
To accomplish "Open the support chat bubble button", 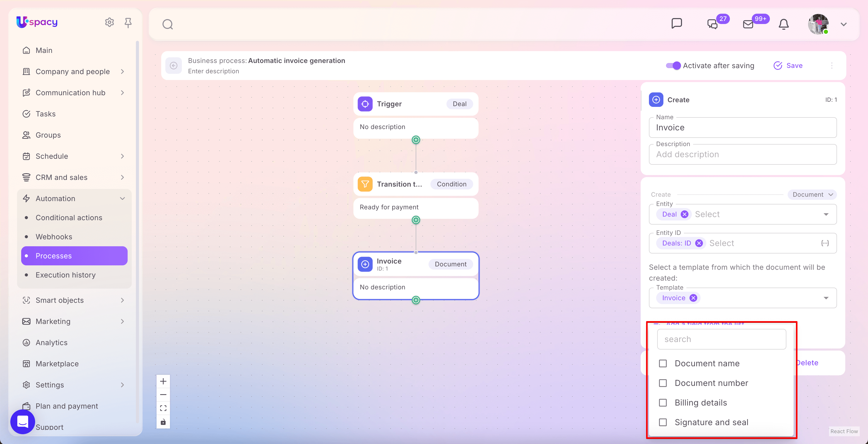I will pyautogui.click(x=22, y=422).
